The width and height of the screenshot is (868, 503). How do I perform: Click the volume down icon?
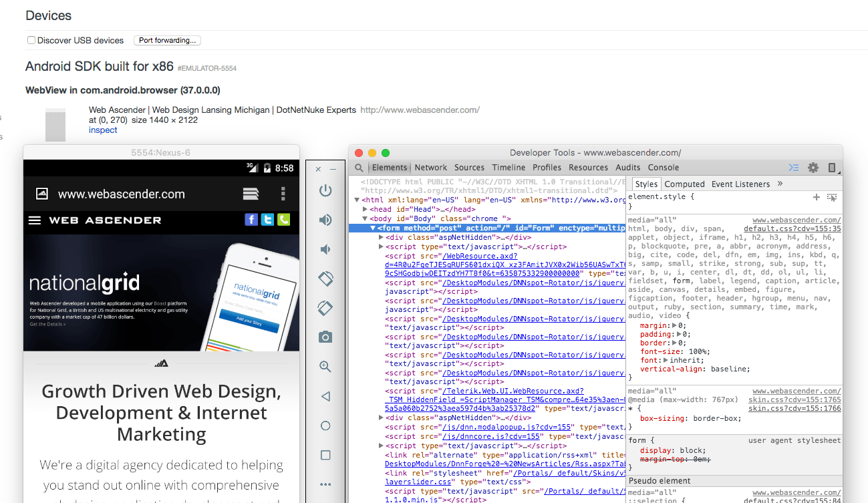325,249
